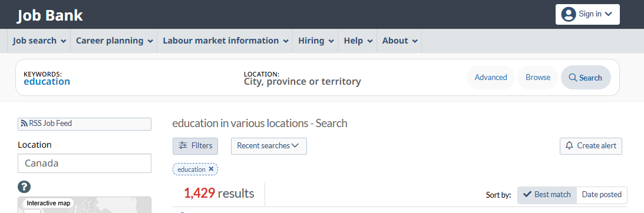Click the City, province or territory field
The width and height of the screenshot is (644, 213).
302,82
